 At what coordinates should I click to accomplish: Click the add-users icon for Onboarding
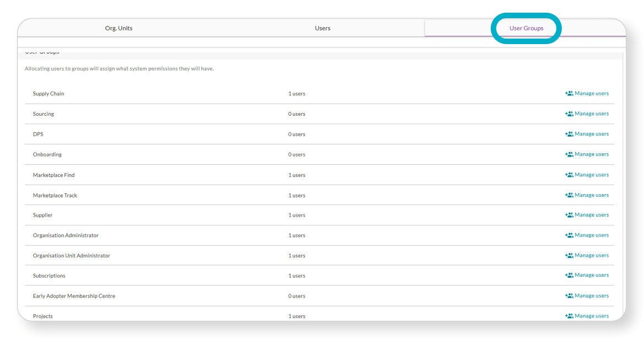click(569, 154)
